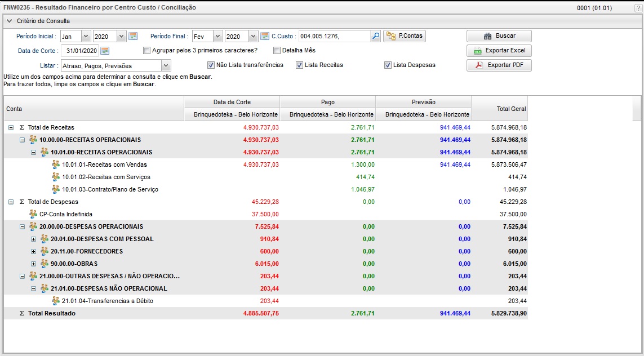644x356 pixels.
Task: Open the calendar picker for Período Inicial
Action: (x=133, y=37)
